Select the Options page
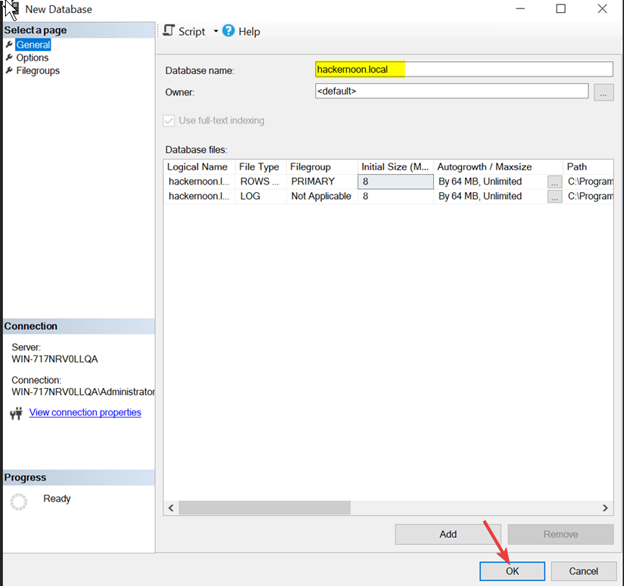Screen dimensions: 624x586 32,58
